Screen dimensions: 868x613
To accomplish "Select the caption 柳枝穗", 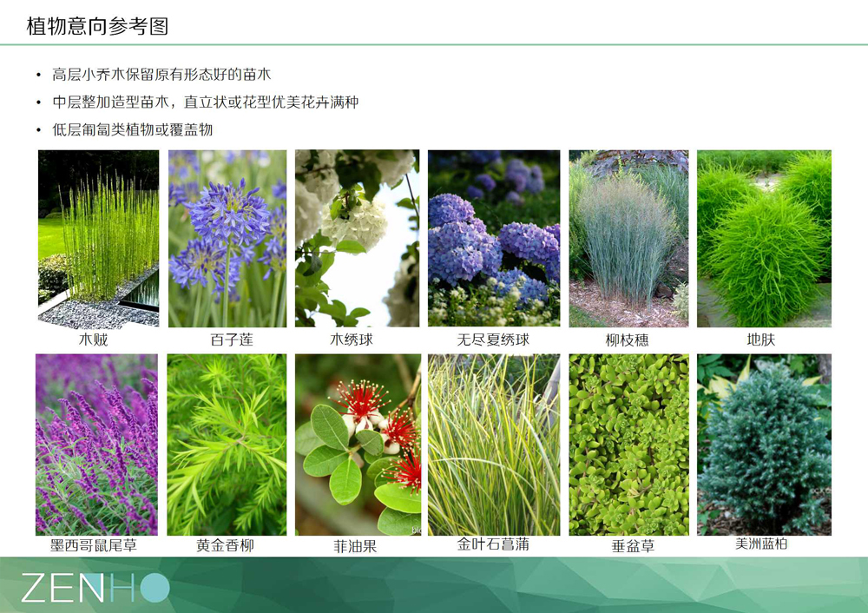I will pyautogui.click(x=628, y=340).
